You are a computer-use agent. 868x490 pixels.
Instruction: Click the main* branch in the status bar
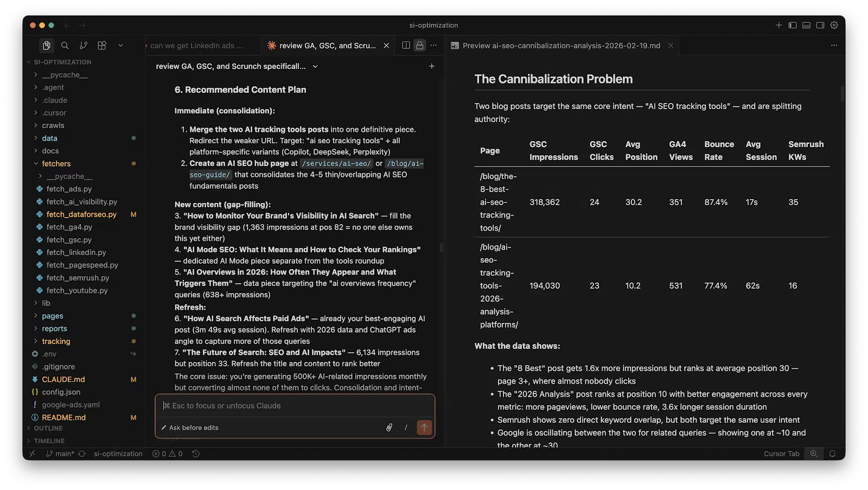point(60,454)
